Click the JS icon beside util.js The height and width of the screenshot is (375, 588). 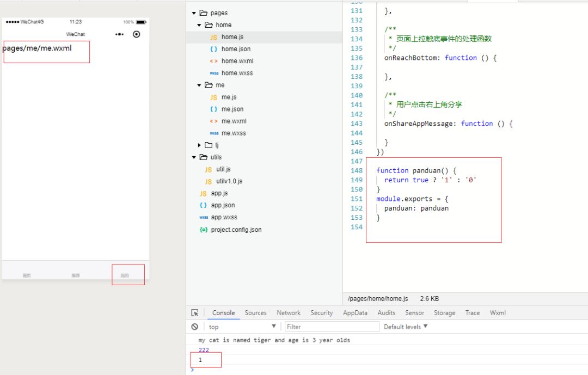(208, 169)
